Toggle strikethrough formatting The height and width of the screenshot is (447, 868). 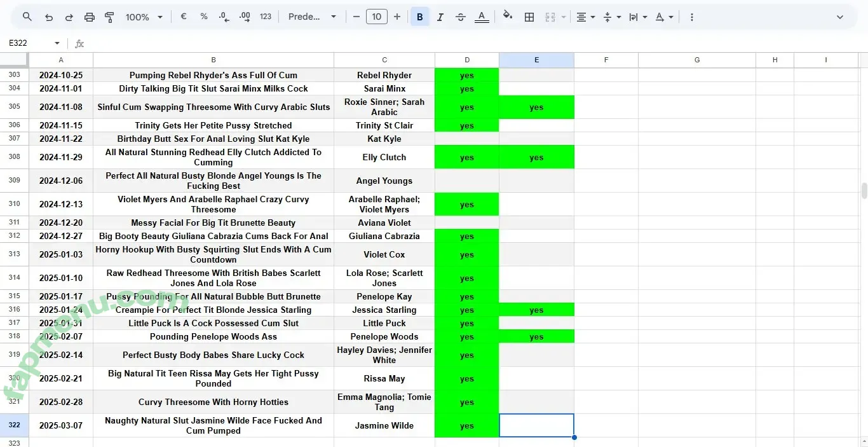(461, 17)
